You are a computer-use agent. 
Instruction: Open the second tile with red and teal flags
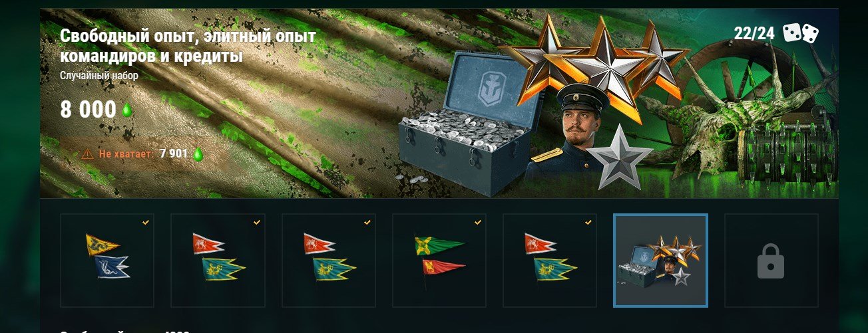tap(218, 261)
